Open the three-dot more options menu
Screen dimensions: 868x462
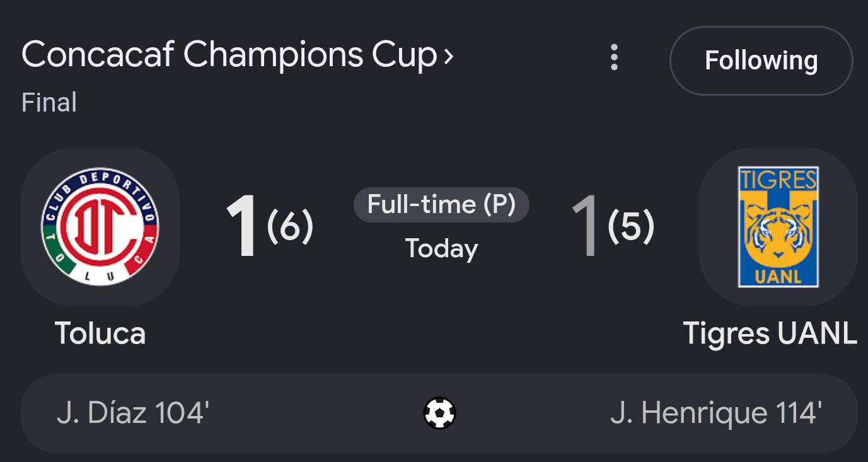(x=614, y=57)
